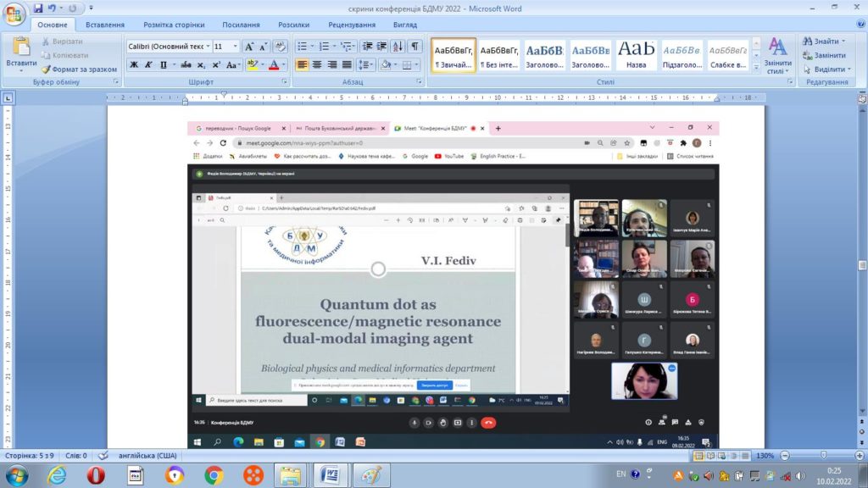The height and width of the screenshot is (488, 868).
Task: Center-align the paragraph text
Action: [317, 65]
